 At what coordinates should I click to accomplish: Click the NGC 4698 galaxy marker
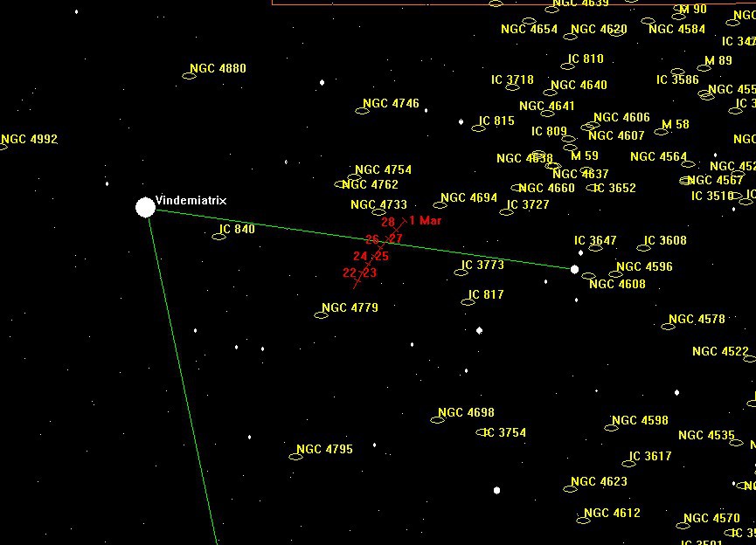click(x=437, y=419)
